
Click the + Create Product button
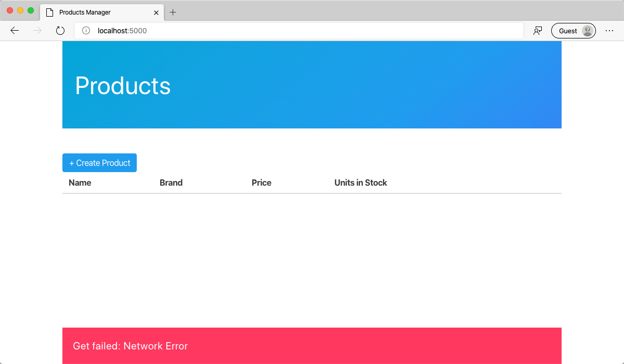pos(99,163)
